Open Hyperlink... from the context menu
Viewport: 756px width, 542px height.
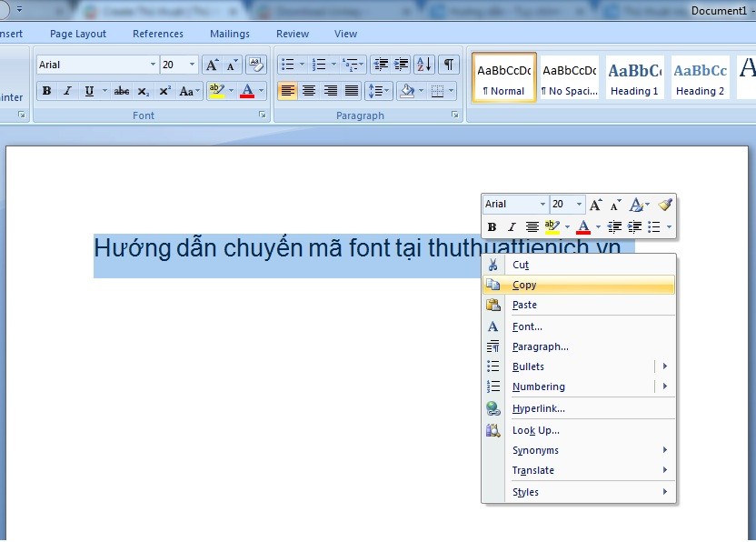click(538, 408)
